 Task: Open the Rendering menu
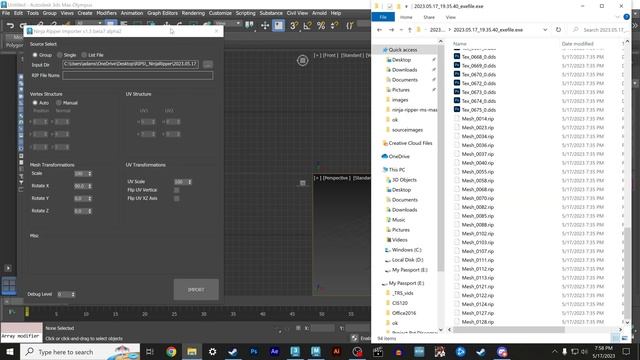pyautogui.click(x=193, y=13)
